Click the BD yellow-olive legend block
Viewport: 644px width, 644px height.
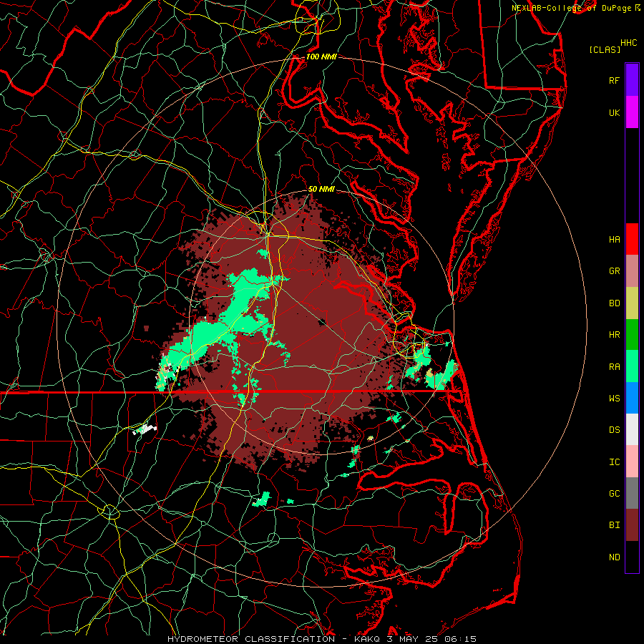pyautogui.click(x=632, y=303)
